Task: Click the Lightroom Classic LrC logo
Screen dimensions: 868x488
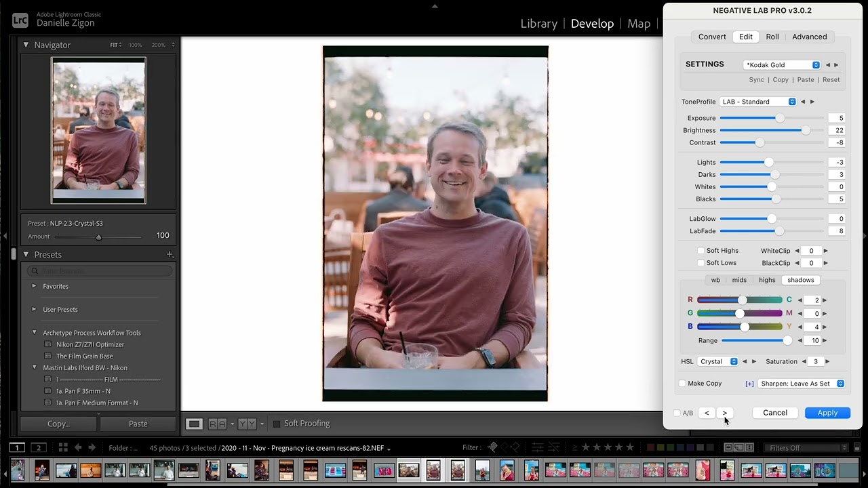Action: [20, 21]
